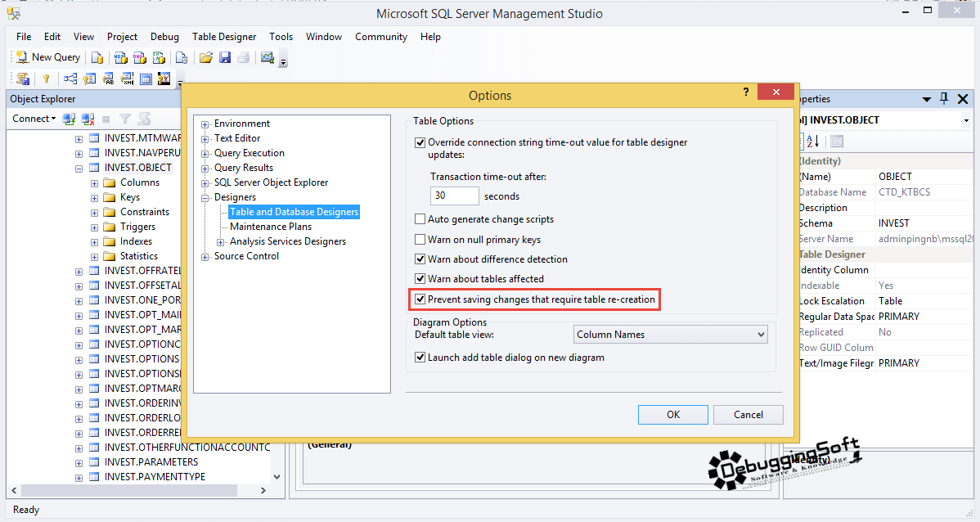Sort properties alphabetically with A-Z icon
Screen dimensions: 980x522
[812, 141]
